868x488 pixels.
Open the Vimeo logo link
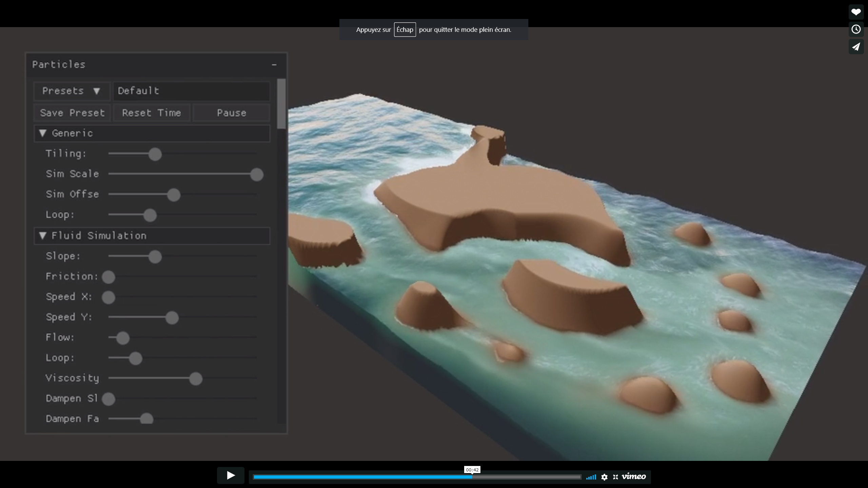633,476
